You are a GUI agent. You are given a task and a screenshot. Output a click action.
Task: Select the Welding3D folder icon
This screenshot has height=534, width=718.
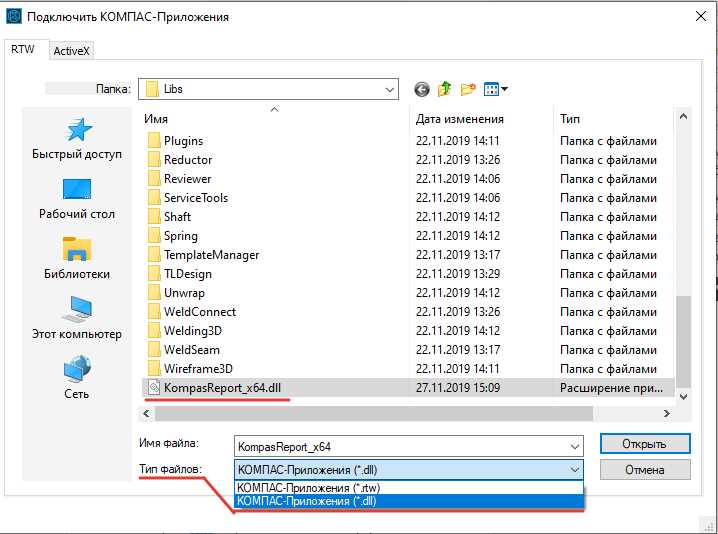pos(154,331)
